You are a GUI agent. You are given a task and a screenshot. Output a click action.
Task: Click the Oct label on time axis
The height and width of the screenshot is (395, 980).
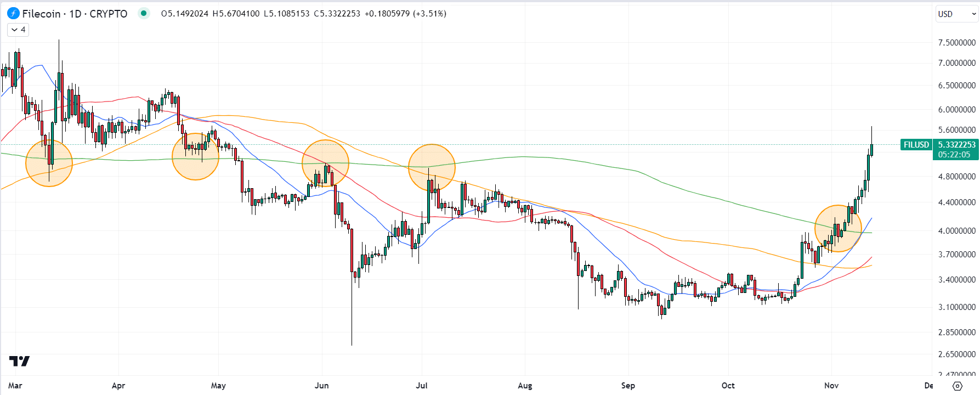(728, 386)
